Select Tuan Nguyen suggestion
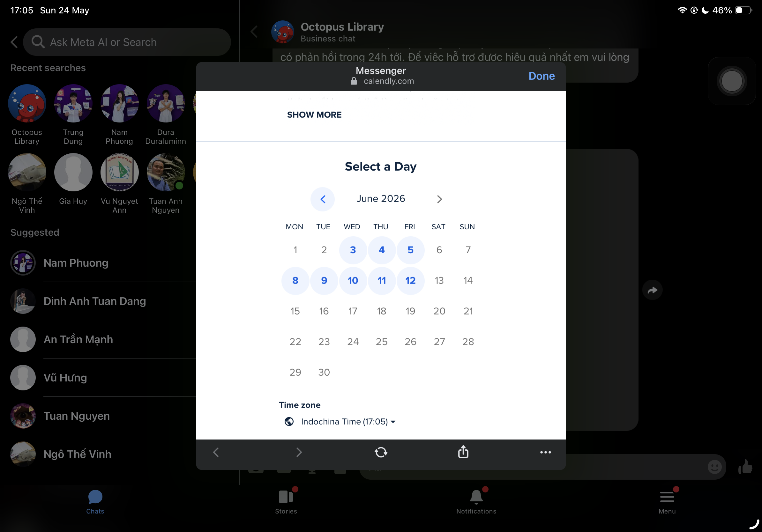This screenshot has width=762, height=532. 103,416
